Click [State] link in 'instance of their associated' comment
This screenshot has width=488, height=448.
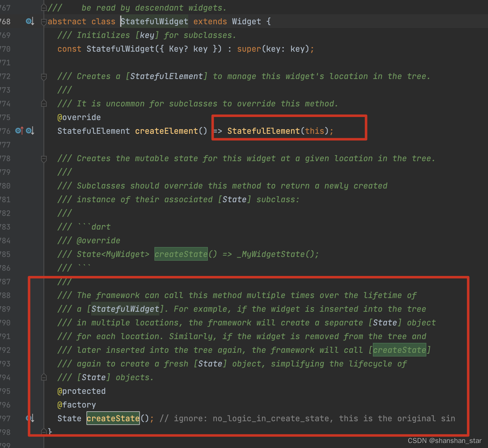pos(234,199)
